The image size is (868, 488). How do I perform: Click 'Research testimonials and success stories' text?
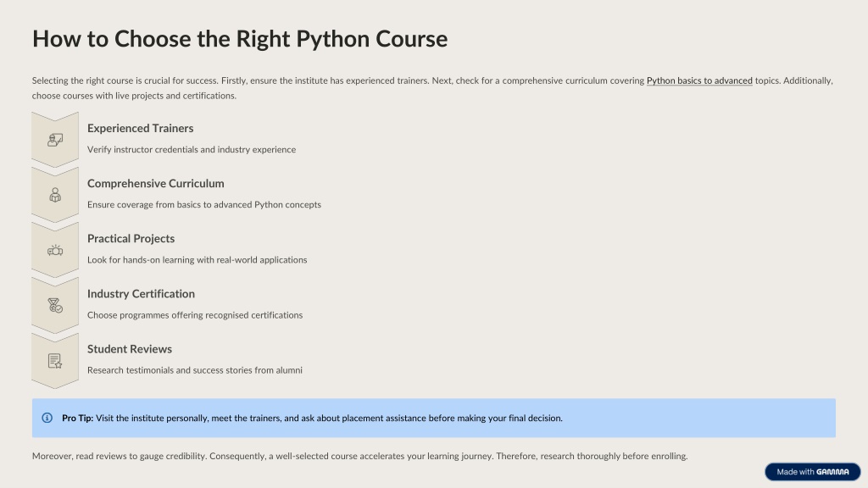tap(195, 370)
